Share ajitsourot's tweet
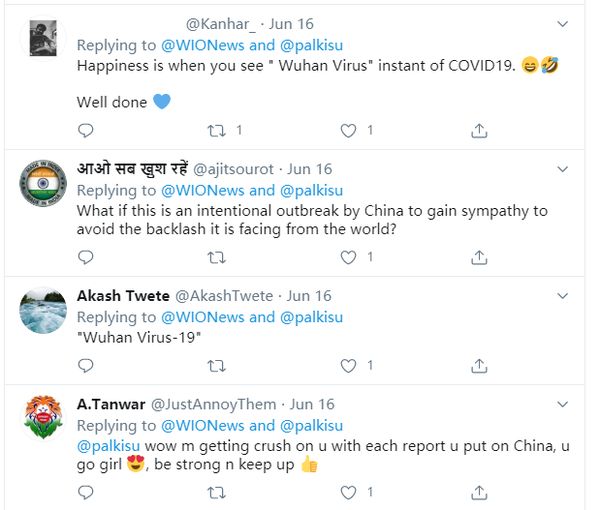The width and height of the screenshot is (600, 510). coord(479,257)
